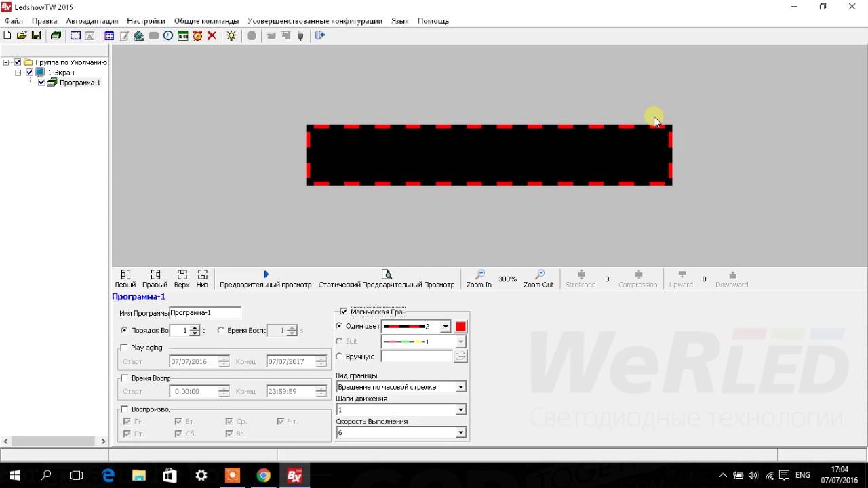The height and width of the screenshot is (488, 868).
Task: Click the light bulb toolbar icon
Action: tap(232, 35)
